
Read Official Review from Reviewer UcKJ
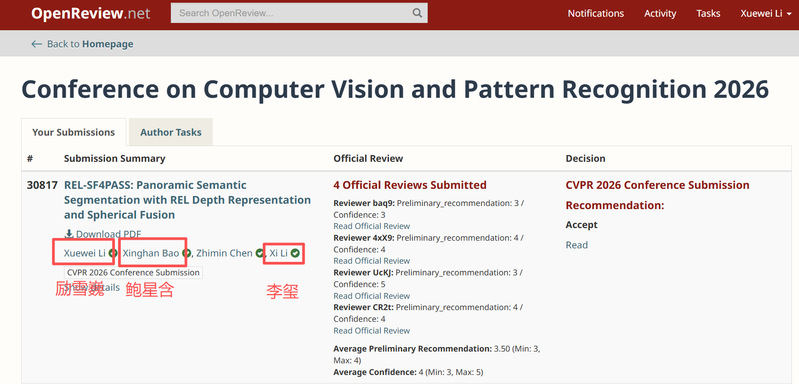click(x=371, y=296)
